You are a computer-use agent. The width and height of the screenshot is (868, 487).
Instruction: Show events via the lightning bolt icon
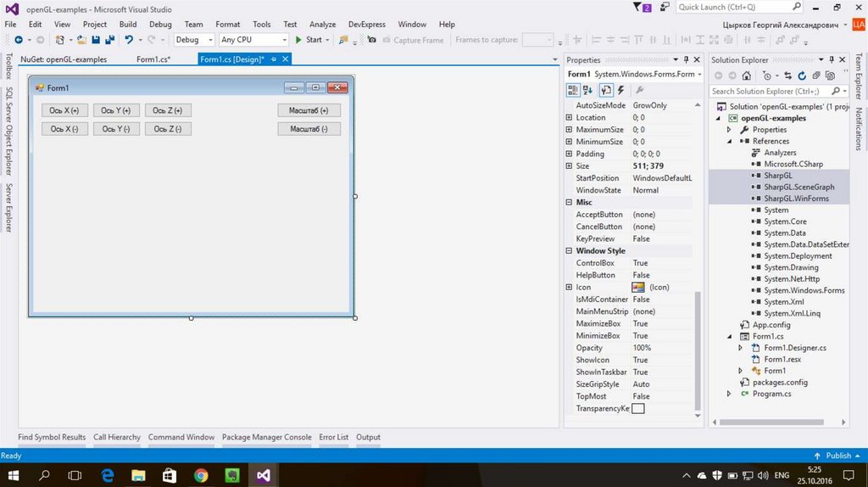point(620,90)
